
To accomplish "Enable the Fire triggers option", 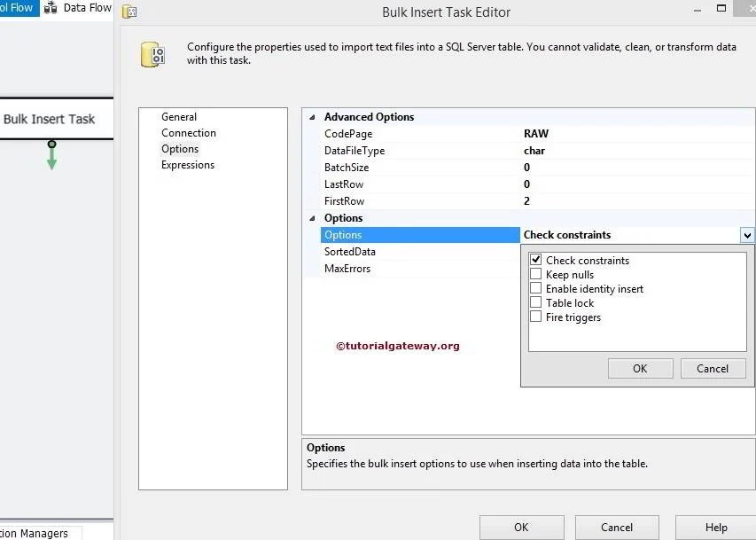I will coord(535,317).
